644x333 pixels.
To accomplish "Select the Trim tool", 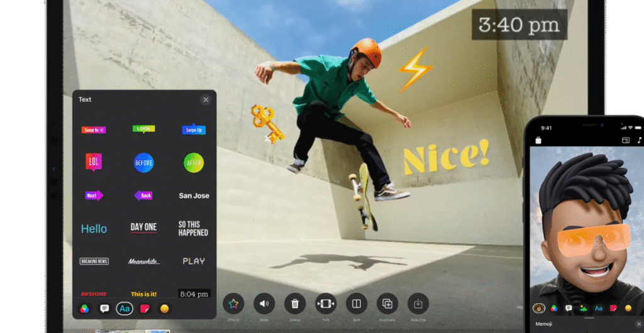I will [x=326, y=304].
